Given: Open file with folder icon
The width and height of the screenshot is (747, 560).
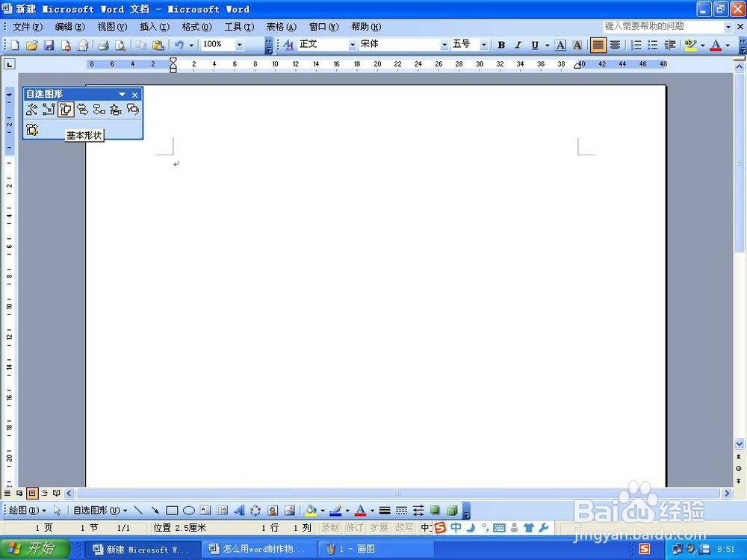Looking at the screenshot, I should click(x=32, y=46).
